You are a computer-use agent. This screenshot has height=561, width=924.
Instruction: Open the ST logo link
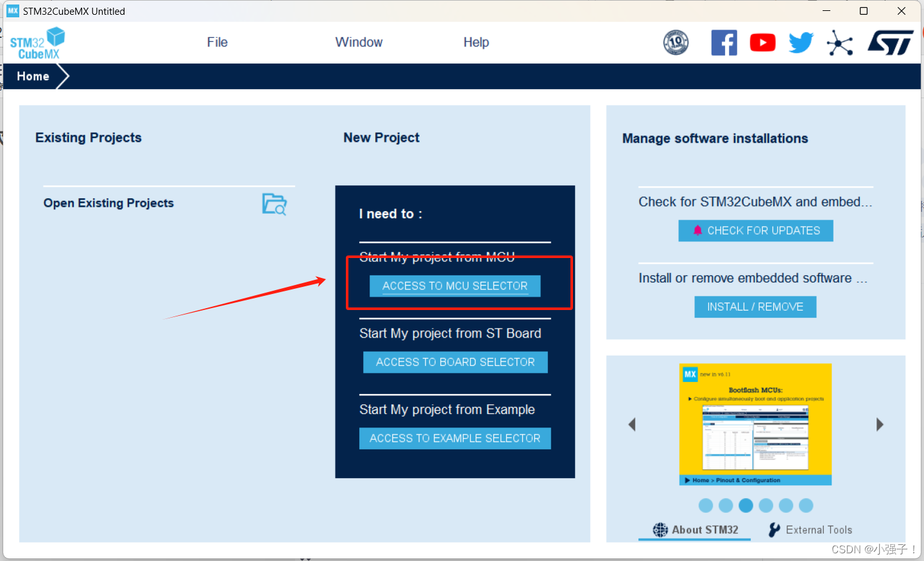890,43
